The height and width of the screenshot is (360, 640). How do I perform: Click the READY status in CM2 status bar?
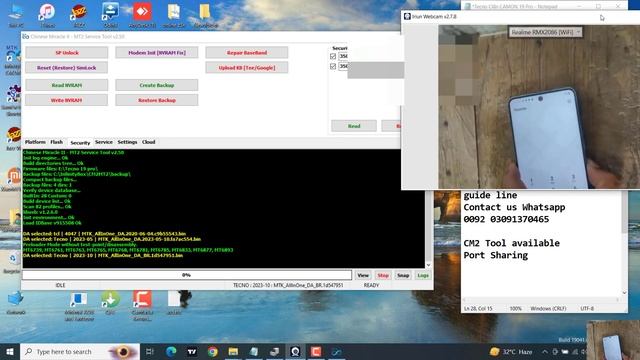[x=371, y=285]
